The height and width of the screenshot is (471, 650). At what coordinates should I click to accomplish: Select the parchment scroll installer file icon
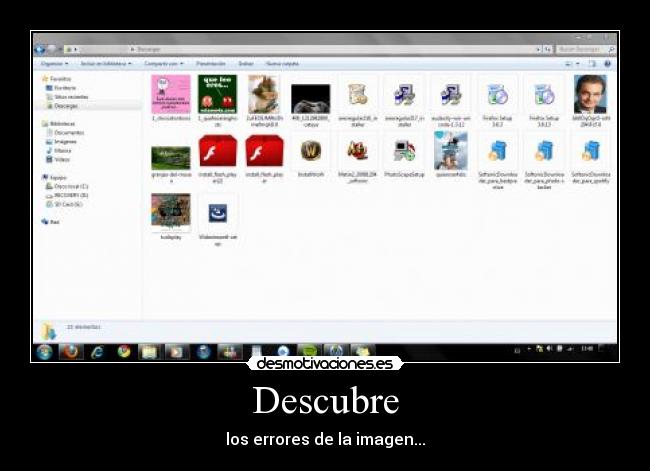(x=357, y=94)
